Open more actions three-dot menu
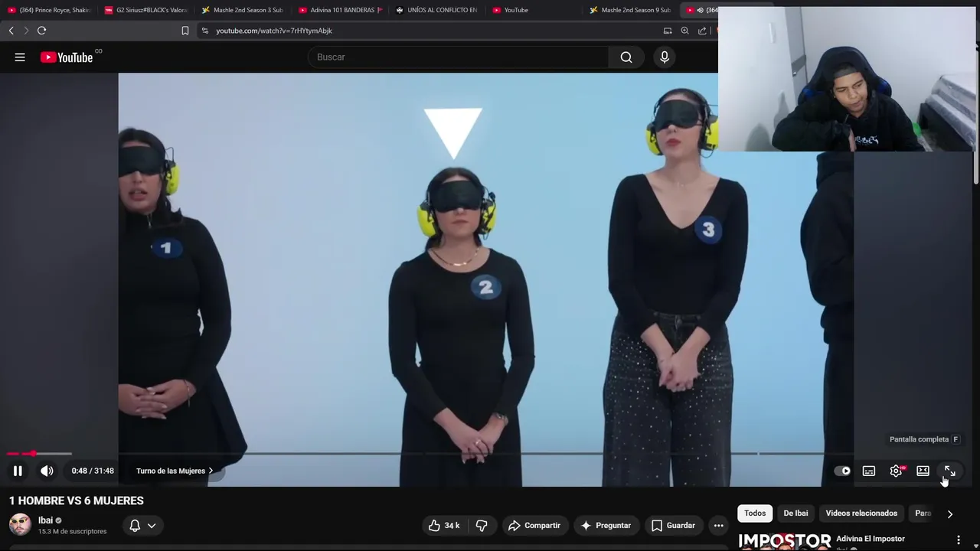The image size is (980, 551). 718,526
